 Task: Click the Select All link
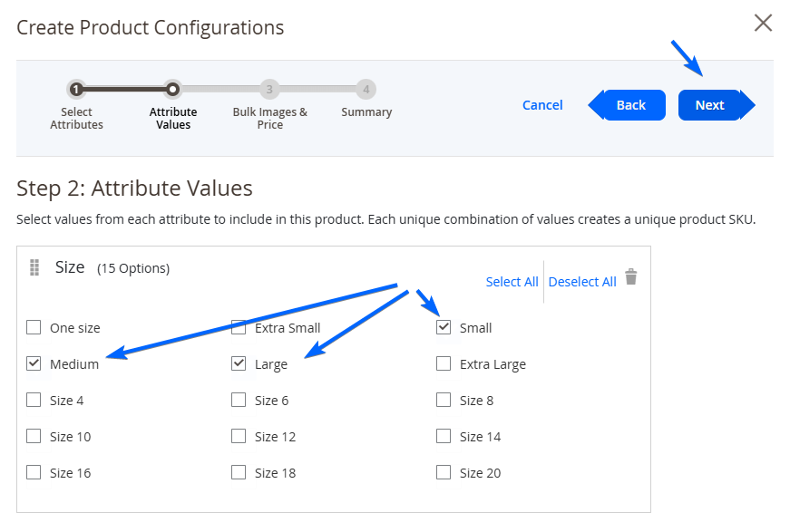[512, 282]
